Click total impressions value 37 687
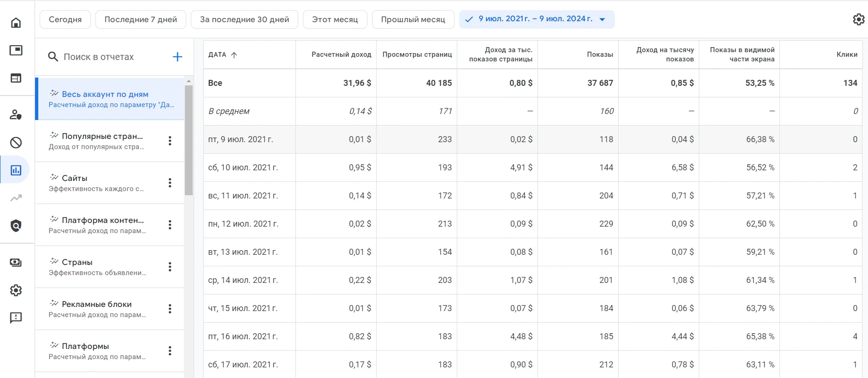Screen dimensions: 868x378 coord(600,83)
